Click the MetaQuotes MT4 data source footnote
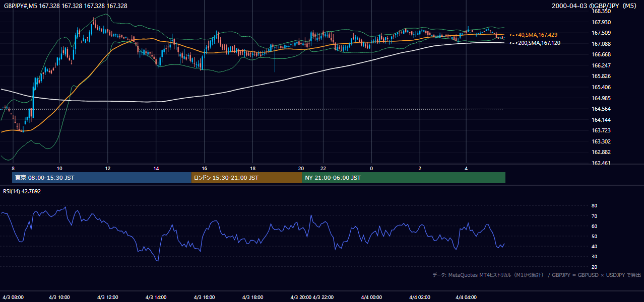This screenshot has width=644, height=302. (x=537, y=275)
